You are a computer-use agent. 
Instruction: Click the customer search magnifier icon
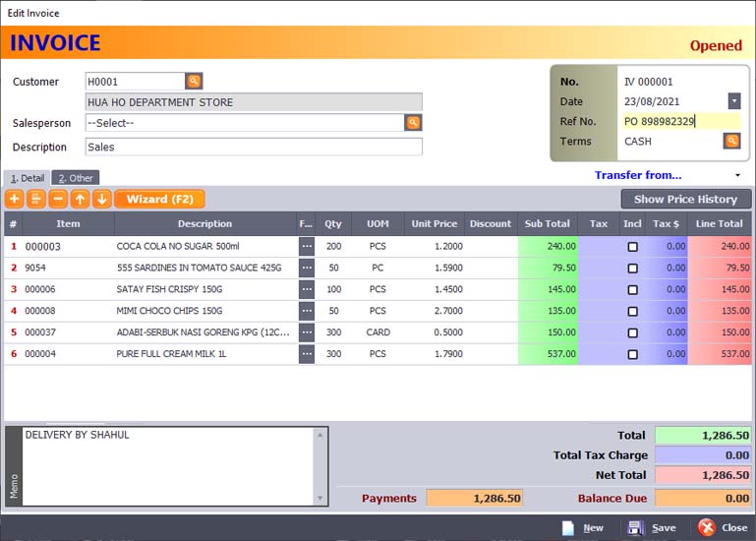194,81
